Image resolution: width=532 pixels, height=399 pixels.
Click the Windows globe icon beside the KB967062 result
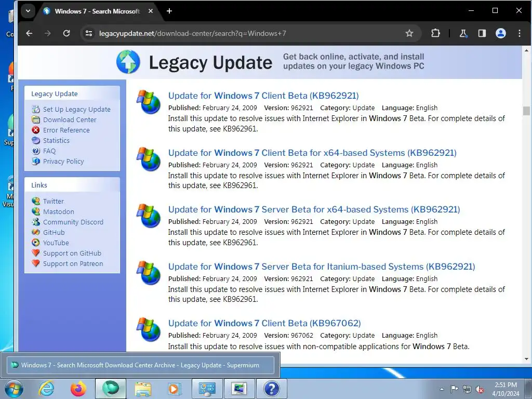148,329
